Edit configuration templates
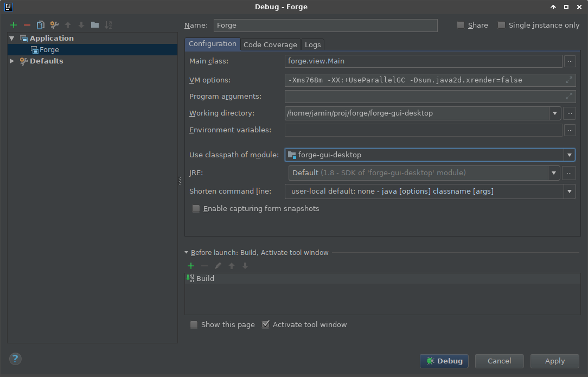Screen dimensions: 588x377 pos(54,25)
